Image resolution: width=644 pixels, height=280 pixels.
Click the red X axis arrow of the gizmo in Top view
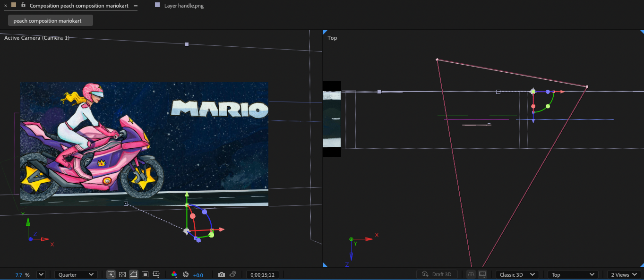click(x=562, y=92)
